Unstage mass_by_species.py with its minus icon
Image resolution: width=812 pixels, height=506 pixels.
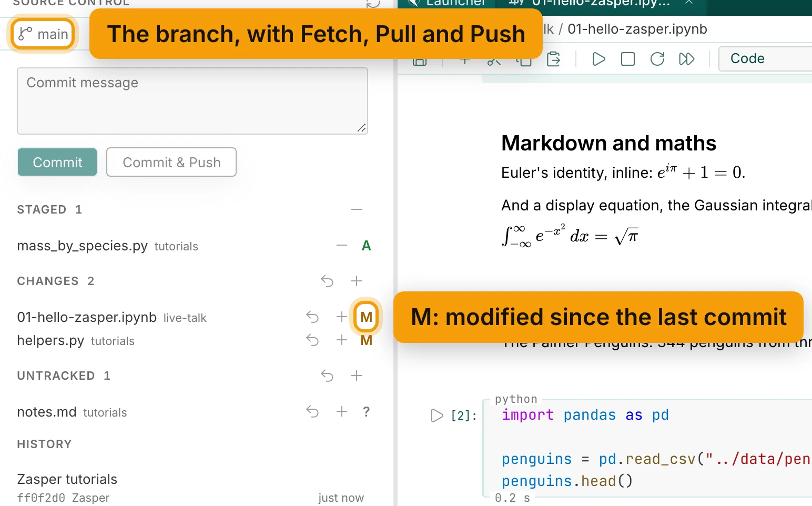(x=342, y=246)
